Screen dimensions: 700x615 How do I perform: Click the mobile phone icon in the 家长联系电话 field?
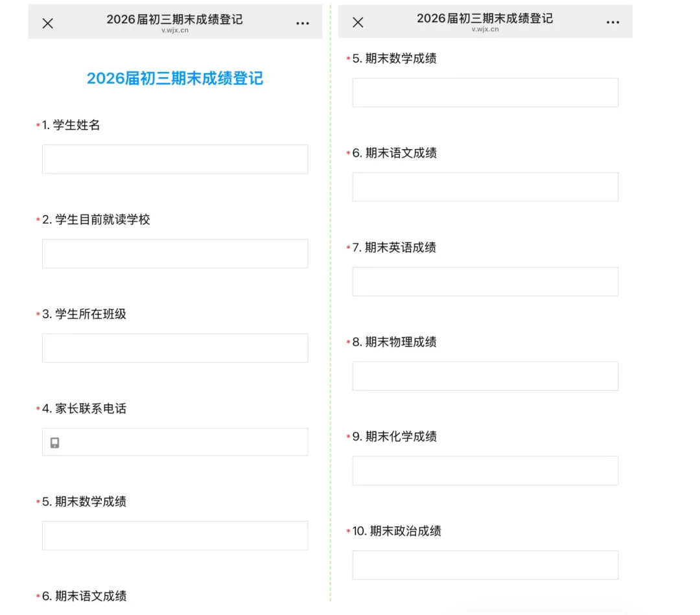[54, 443]
